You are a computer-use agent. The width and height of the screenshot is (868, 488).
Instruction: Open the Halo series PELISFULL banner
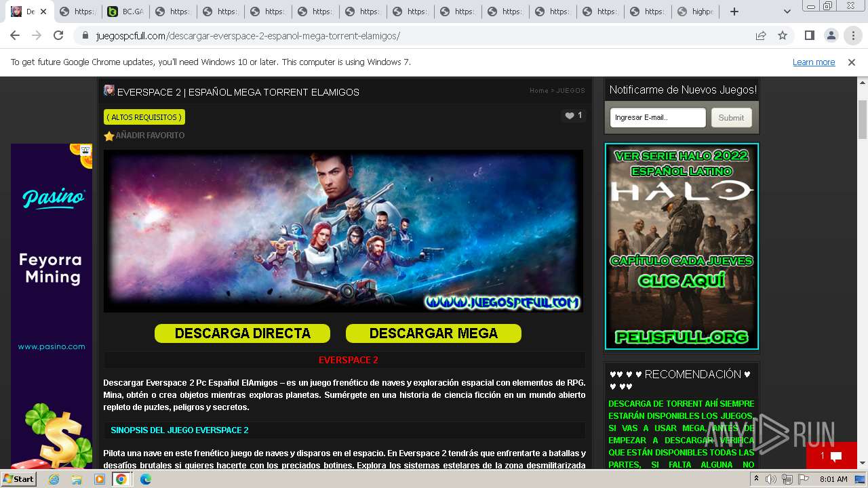[x=682, y=246]
